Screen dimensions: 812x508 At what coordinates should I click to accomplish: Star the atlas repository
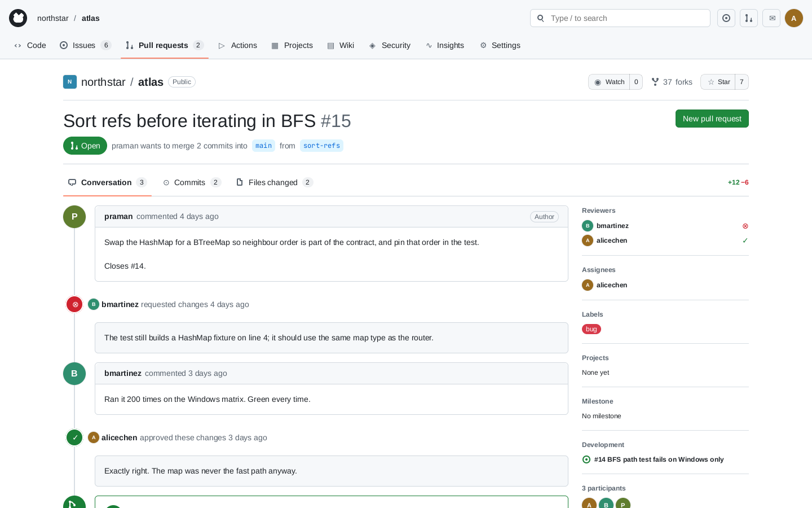pos(718,82)
